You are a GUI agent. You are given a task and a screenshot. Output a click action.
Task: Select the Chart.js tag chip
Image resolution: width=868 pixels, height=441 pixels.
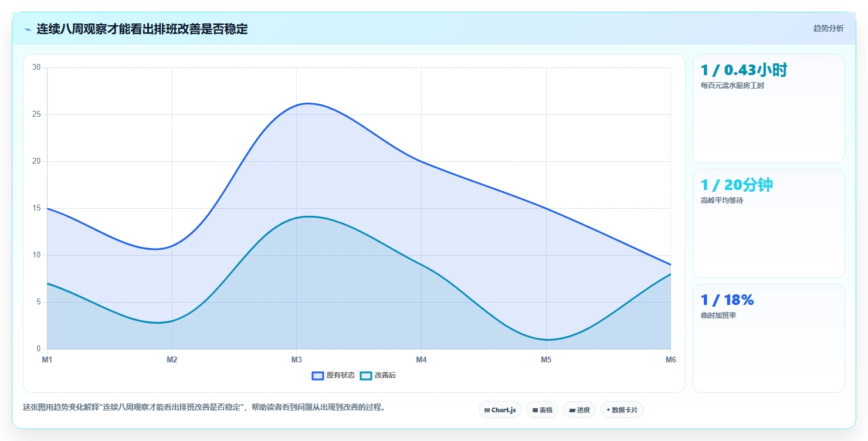point(500,410)
